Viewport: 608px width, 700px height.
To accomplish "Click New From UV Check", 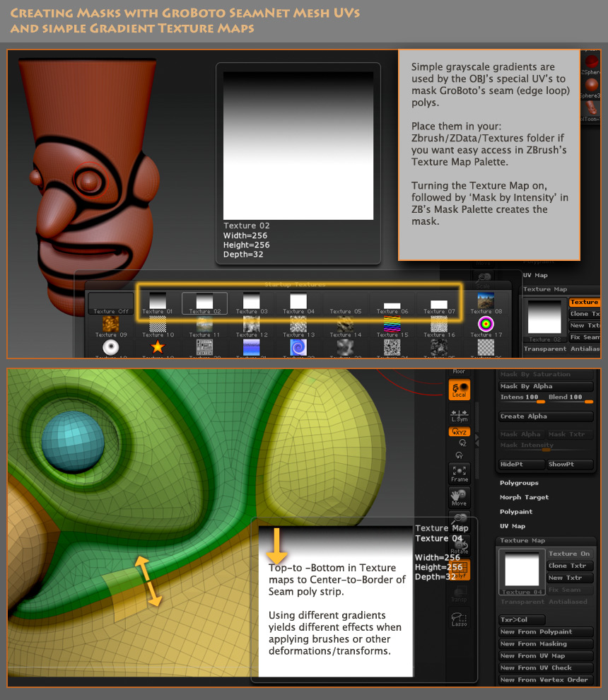I will coord(546,668).
